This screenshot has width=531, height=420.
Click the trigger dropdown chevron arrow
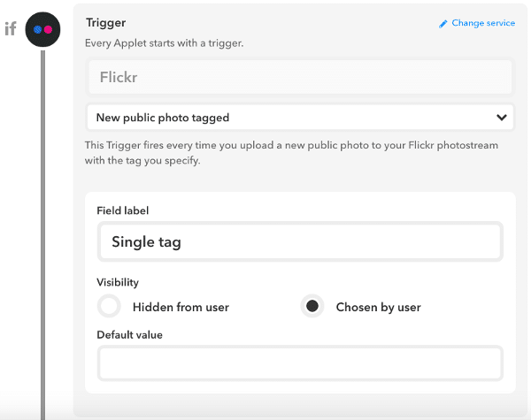[x=502, y=117]
